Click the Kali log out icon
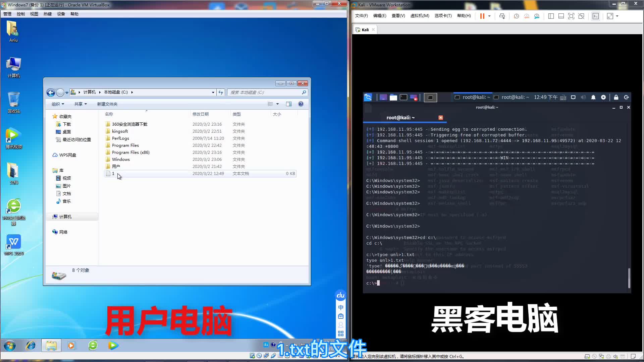 pos(626,97)
